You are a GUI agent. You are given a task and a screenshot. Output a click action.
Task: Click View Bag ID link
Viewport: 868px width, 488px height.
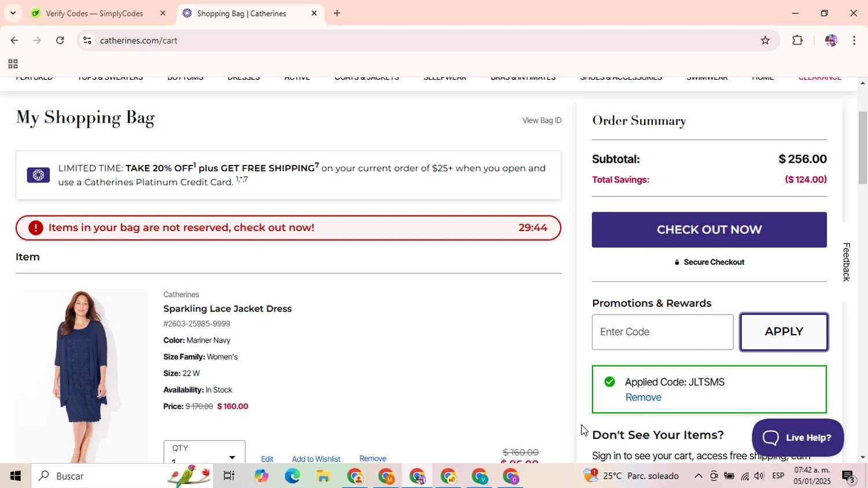coord(542,120)
